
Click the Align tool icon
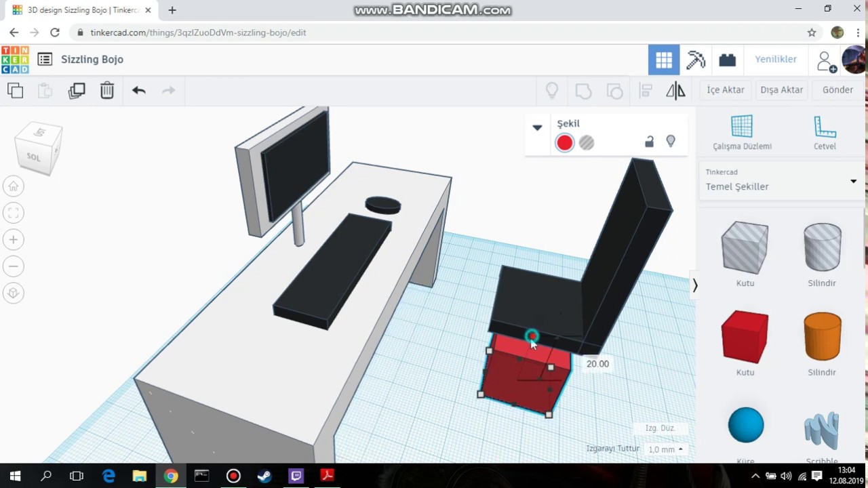pyautogui.click(x=646, y=90)
